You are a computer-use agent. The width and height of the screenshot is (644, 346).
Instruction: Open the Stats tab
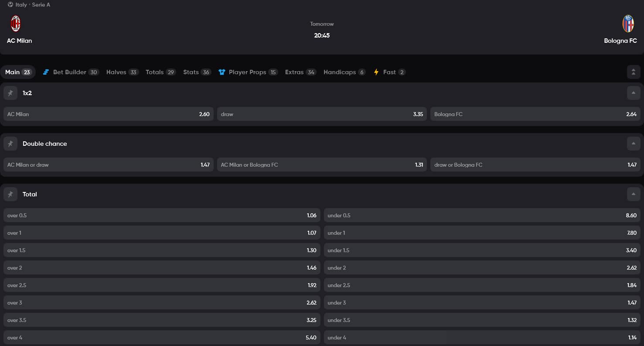click(197, 72)
